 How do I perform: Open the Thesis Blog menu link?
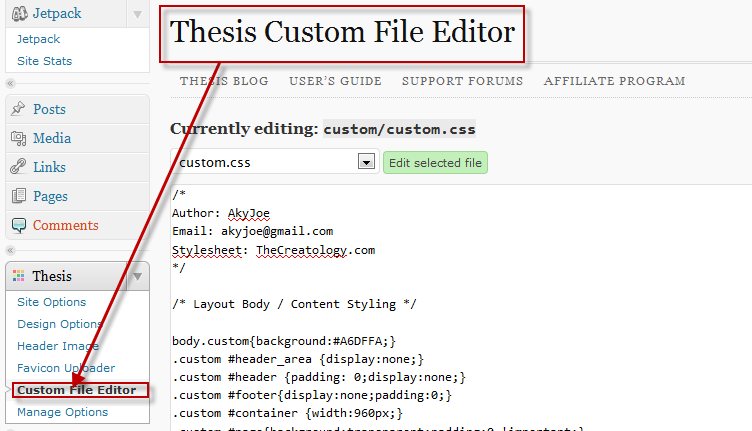point(224,81)
